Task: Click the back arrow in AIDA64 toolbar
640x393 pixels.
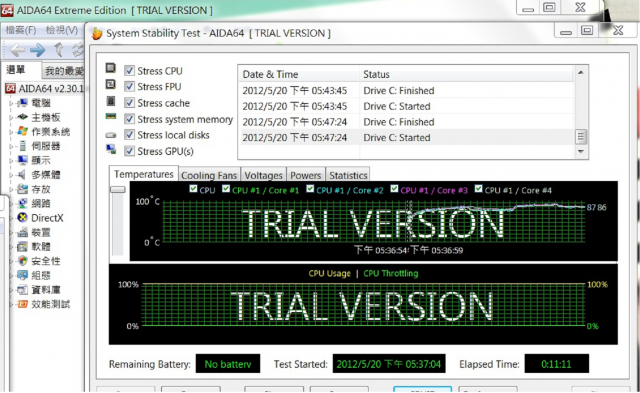Action: pyautogui.click(x=18, y=50)
